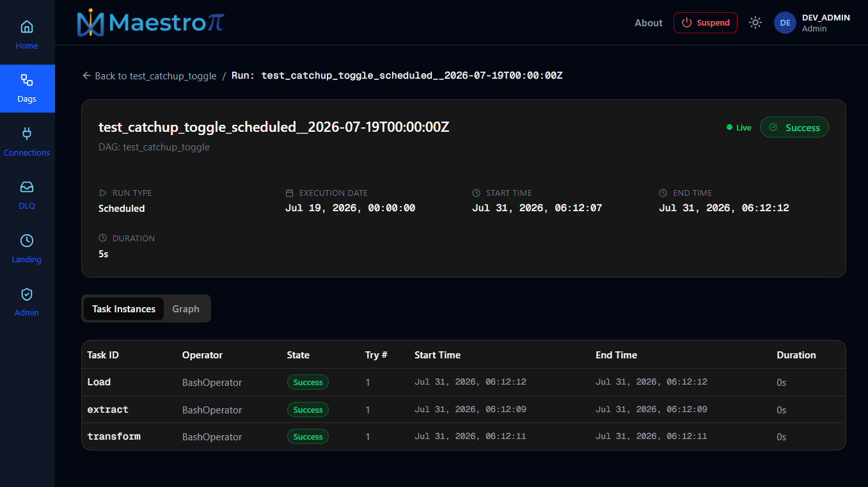Click the Operator column header

pos(202,355)
